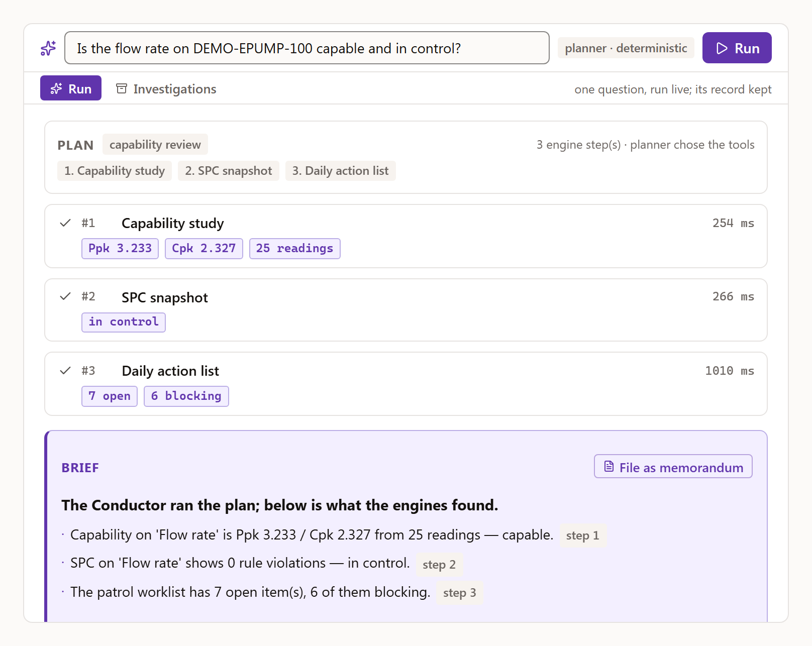
Task: Click the SPC snapshot step title
Action: coord(165,297)
